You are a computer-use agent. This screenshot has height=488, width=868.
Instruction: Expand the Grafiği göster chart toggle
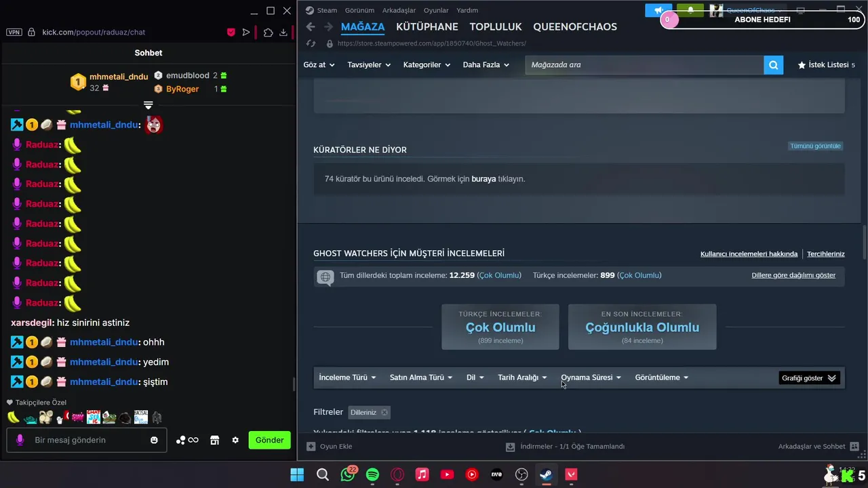[809, 378]
